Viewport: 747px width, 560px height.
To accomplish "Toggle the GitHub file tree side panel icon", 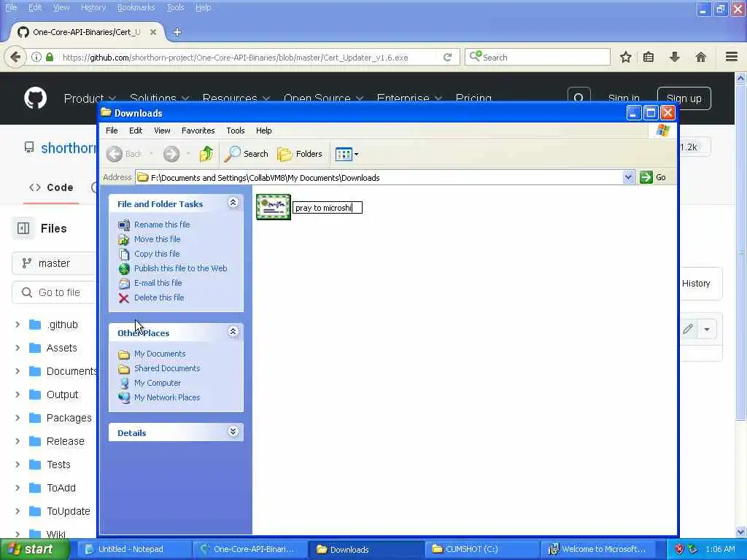I will point(23,228).
